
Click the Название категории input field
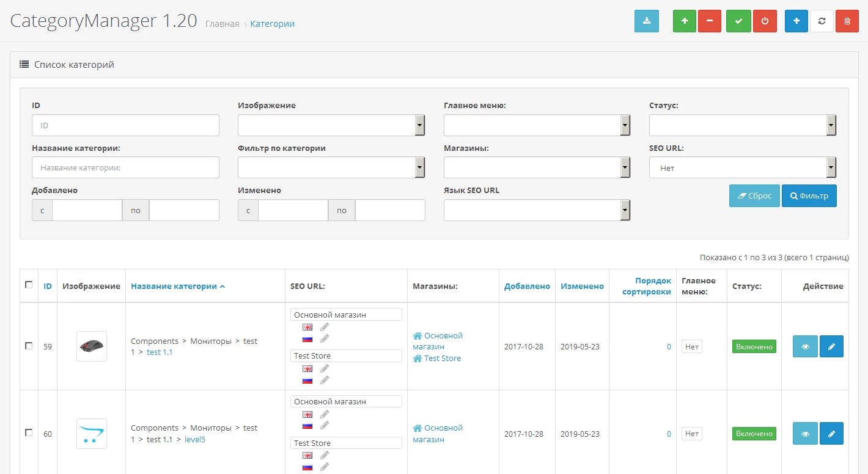point(125,167)
